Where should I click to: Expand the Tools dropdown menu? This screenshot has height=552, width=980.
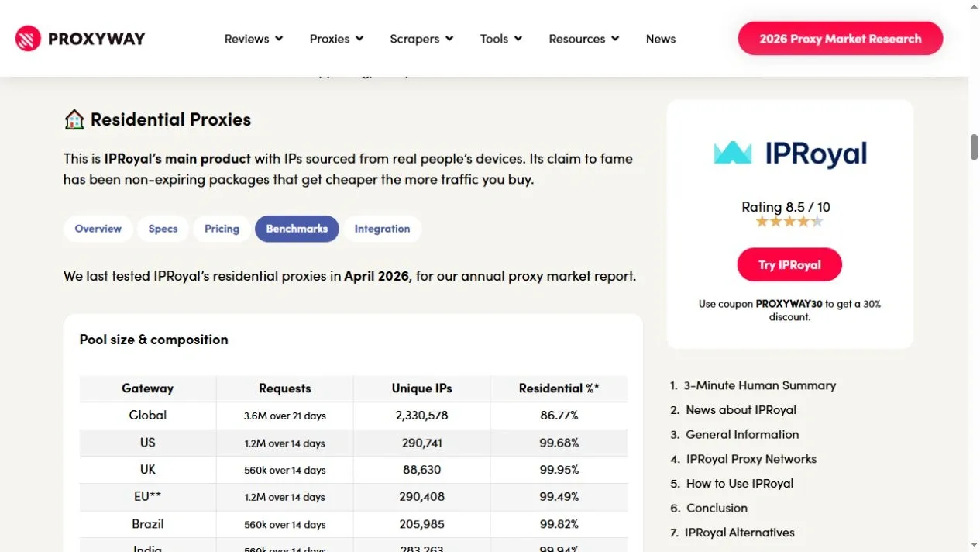coord(501,39)
